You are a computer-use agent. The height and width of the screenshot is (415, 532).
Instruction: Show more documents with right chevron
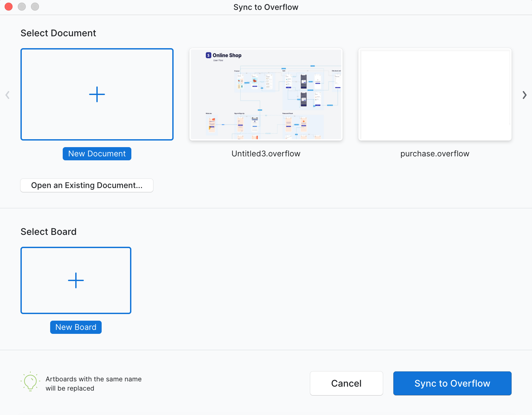click(x=524, y=95)
